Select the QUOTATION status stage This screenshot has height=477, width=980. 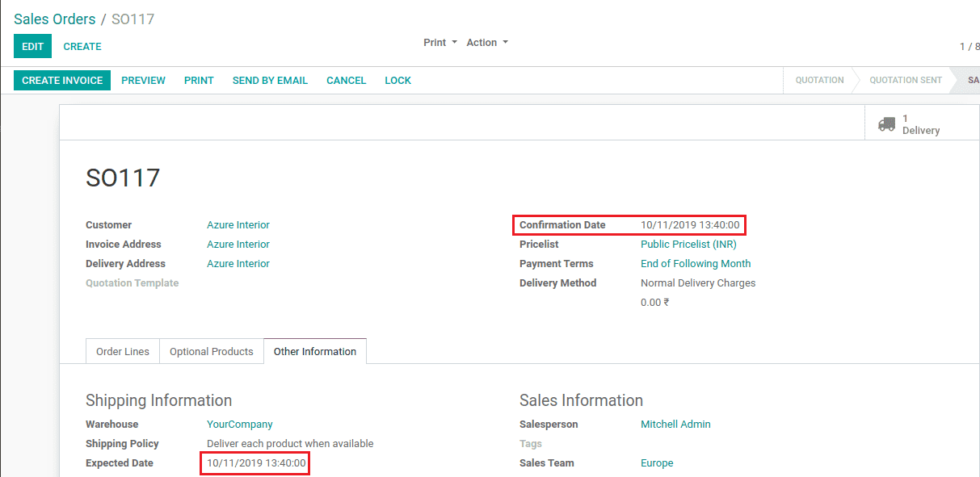pos(819,80)
